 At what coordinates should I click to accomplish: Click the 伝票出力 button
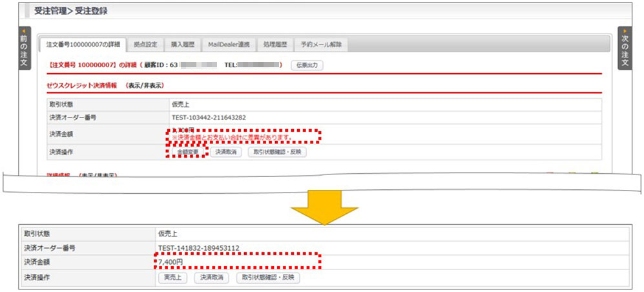coord(307,65)
